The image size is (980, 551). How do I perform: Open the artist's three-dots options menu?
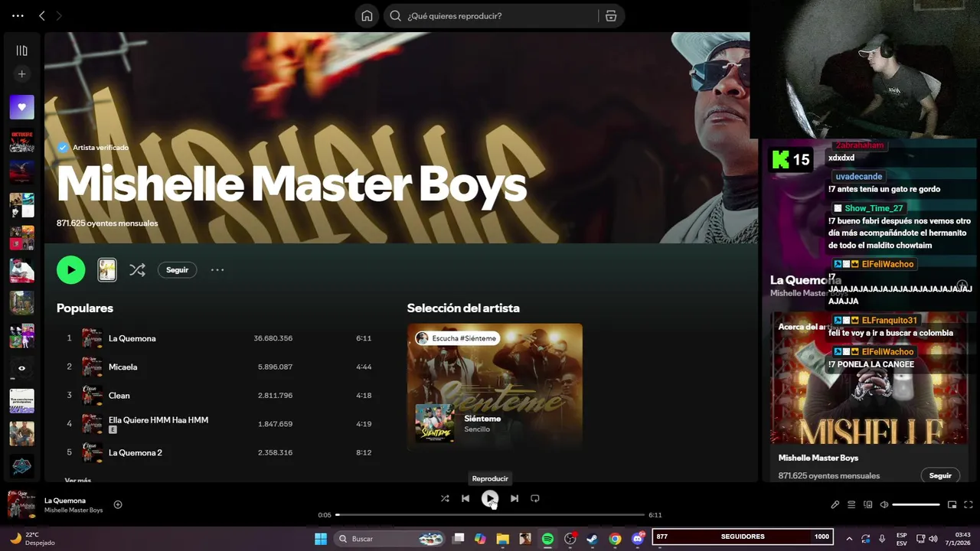tap(217, 269)
